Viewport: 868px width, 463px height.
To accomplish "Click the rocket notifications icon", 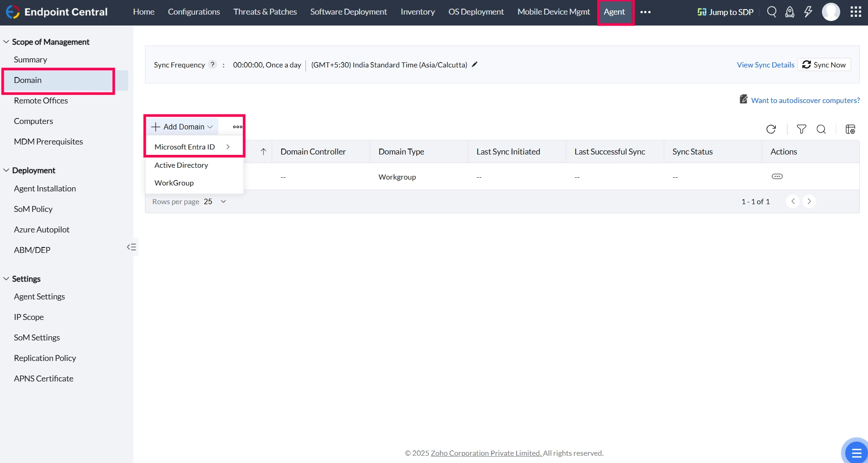I will 790,12.
